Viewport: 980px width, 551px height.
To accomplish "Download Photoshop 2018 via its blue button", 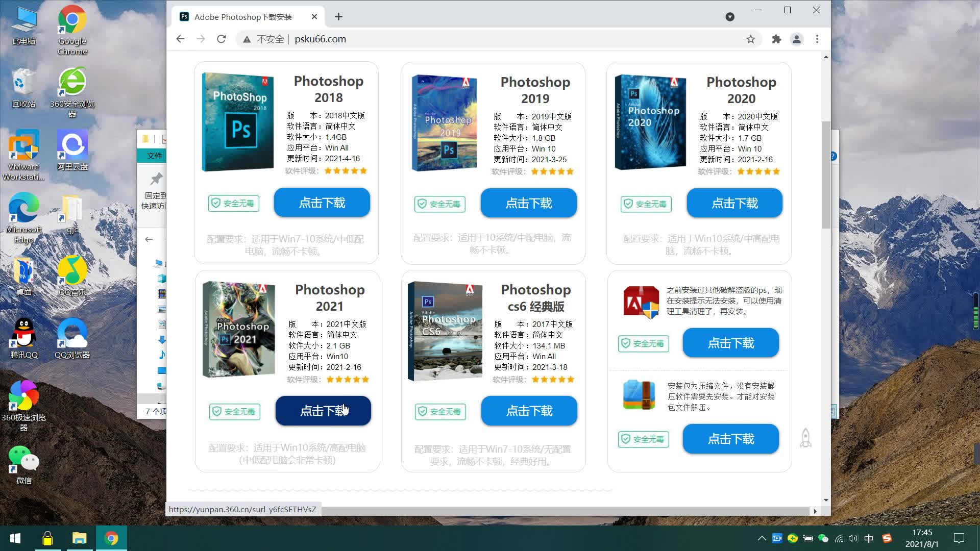I will 322,203.
